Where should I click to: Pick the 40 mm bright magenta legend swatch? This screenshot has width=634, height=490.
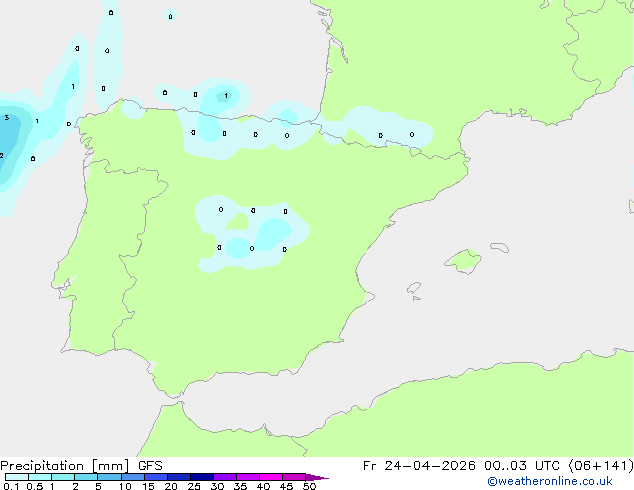coord(271,477)
